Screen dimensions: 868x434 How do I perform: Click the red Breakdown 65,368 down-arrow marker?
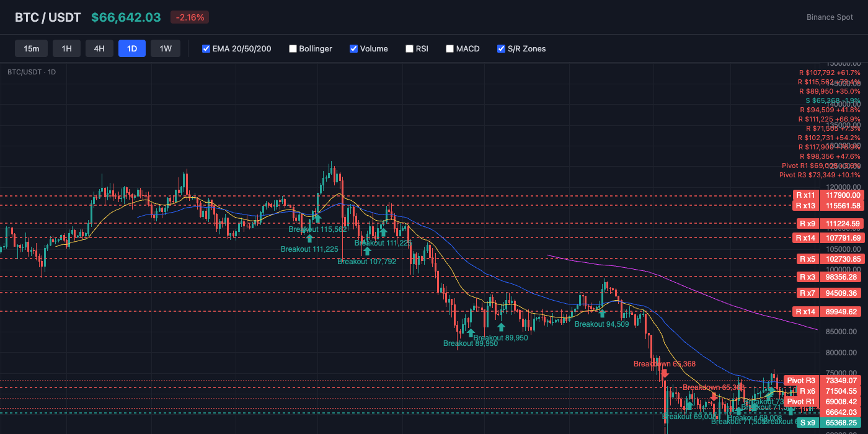coord(665,373)
